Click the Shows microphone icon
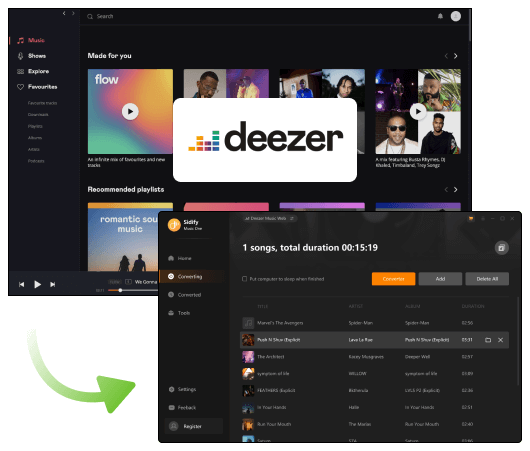Viewport: 530px width, 451px height. (21, 56)
